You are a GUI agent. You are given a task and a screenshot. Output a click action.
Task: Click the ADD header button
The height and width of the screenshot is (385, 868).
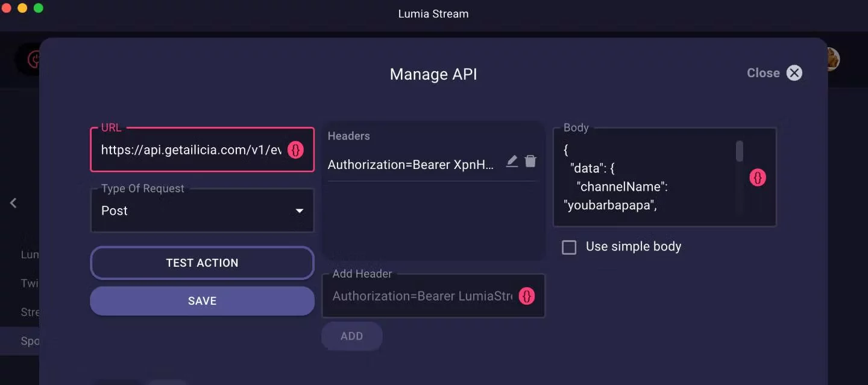coord(351,336)
